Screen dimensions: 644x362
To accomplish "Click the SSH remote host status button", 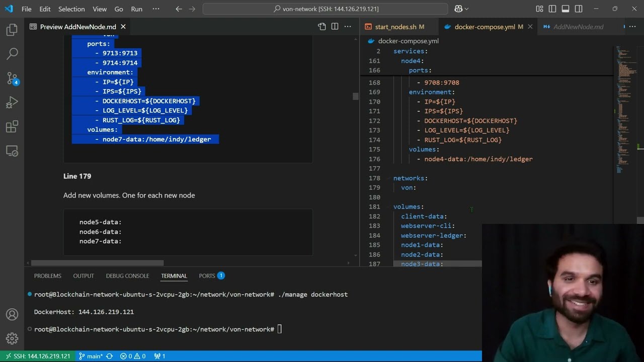I will click(x=37, y=356).
